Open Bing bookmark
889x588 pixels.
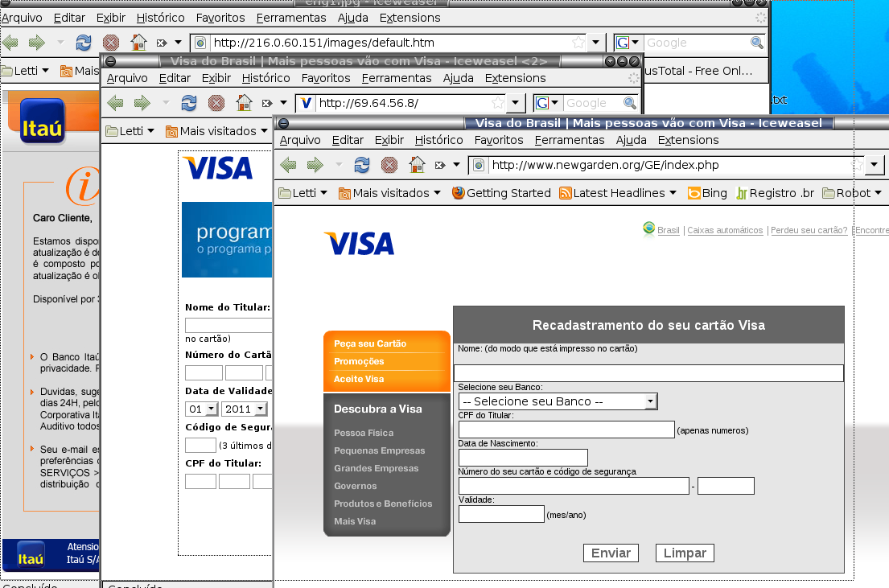[707, 193]
